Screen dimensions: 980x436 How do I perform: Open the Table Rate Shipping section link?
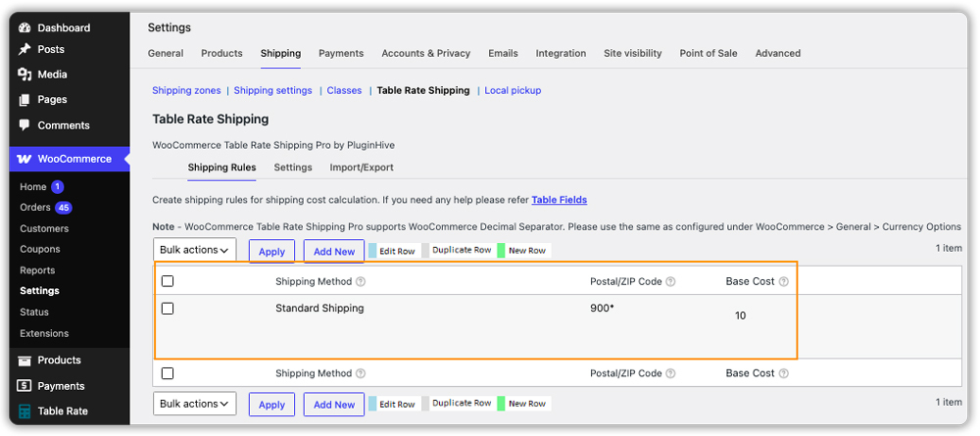pyautogui.click(x=423, y=90)
